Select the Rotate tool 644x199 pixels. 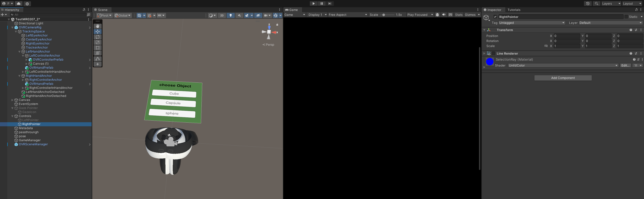click(97, 37)
